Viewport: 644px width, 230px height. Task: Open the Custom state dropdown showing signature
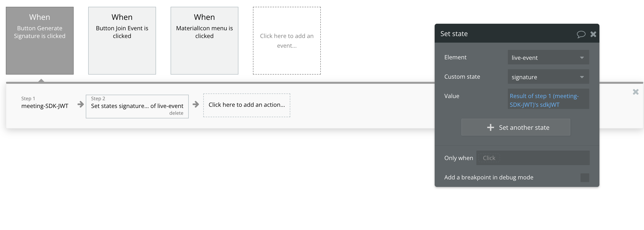(548, 77)
